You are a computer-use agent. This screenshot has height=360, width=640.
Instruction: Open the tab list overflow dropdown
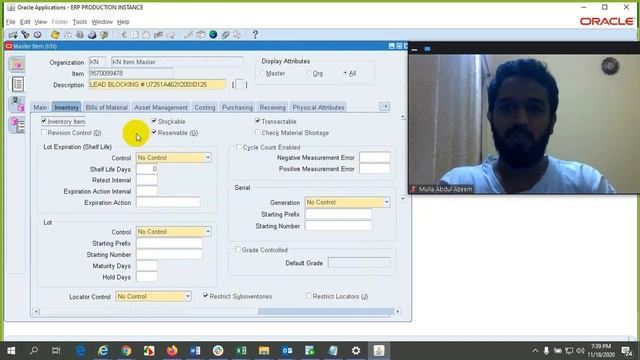tap(384, 107)
